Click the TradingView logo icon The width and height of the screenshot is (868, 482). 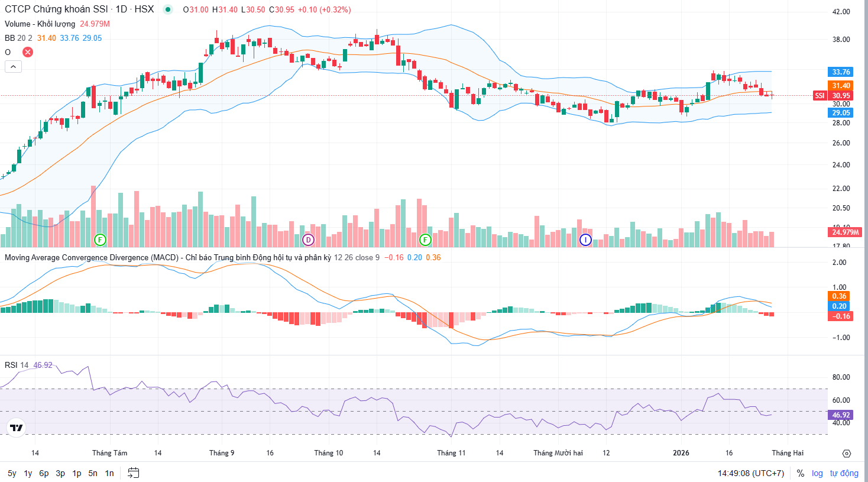tap(17, 428)
